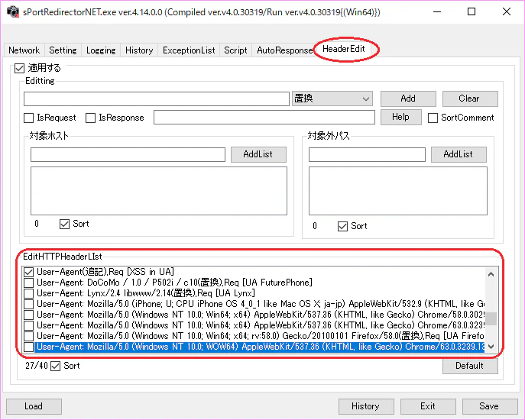Toggle Sort checkbox under 対象ホスト list
The width and height of the screenshot is (525, 420).
pos(64,224)
